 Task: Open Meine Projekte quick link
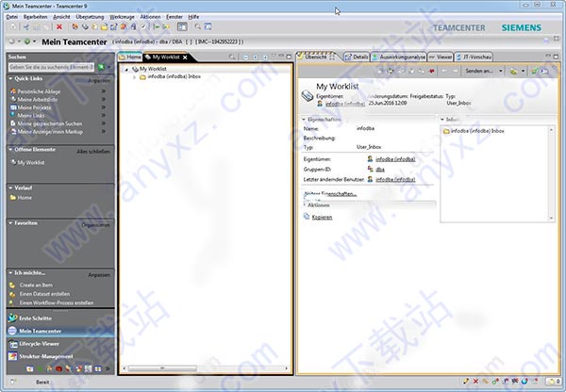(35, 107)
